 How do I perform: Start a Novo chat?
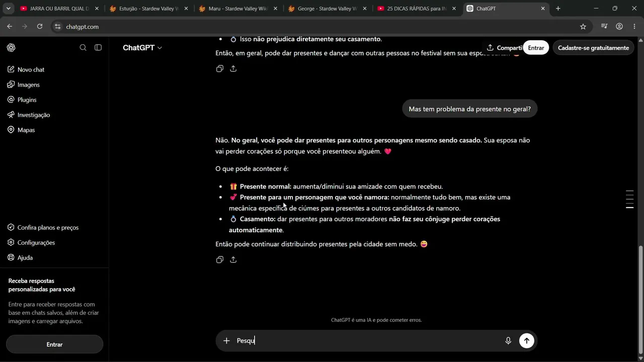[x=26, y=70]
